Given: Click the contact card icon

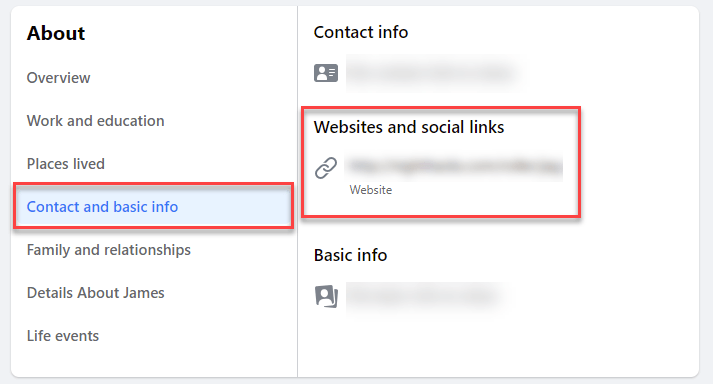Looking at the screenshot, I should click(326, 73).
